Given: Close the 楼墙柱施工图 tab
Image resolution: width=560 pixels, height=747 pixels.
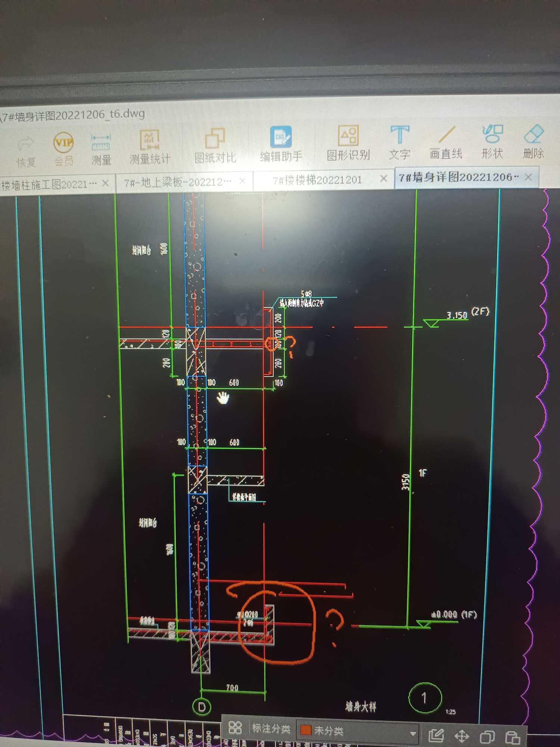Looking at the screenshot, I should coord(106,183).
